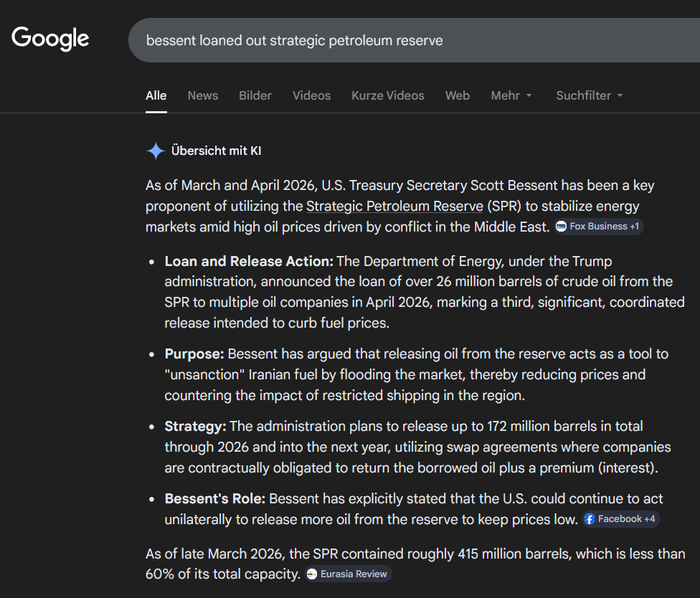Click the AI overview sparkle icon
The image size is (700, 598).
point(156,151)
